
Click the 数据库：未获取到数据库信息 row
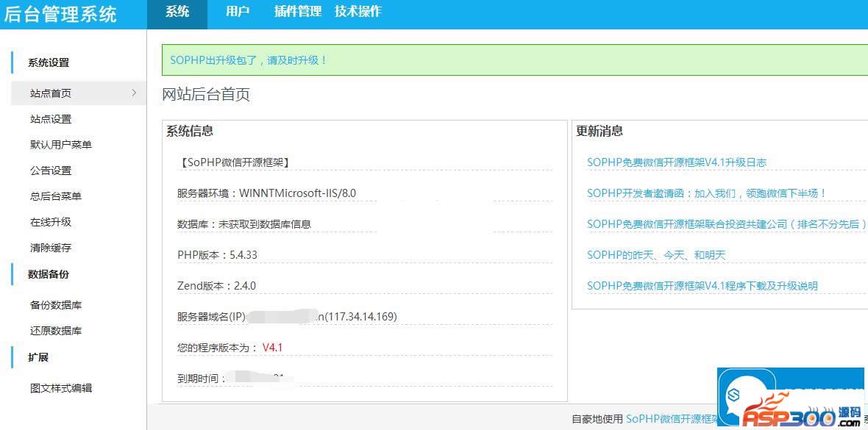click(x=364, y=224)
